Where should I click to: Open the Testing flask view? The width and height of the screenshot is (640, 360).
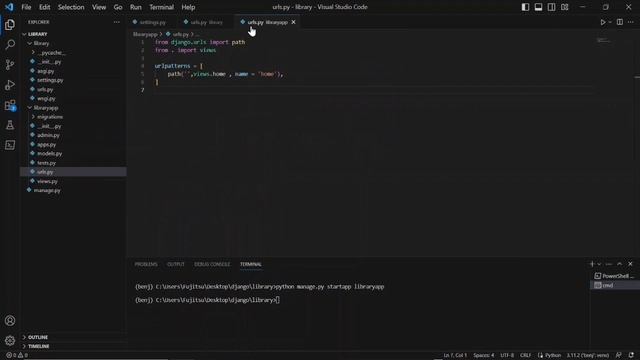pos(10,125)
